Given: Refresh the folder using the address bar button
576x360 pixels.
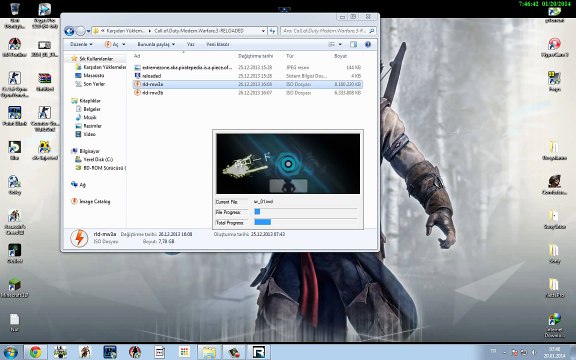Looking at the screenshot, I should (x=272, y=31).
